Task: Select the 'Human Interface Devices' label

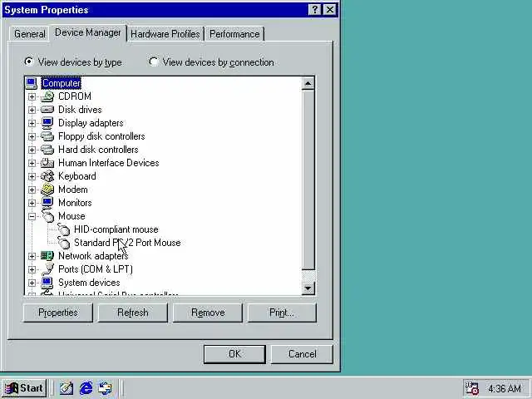Action: coord(109,163)
